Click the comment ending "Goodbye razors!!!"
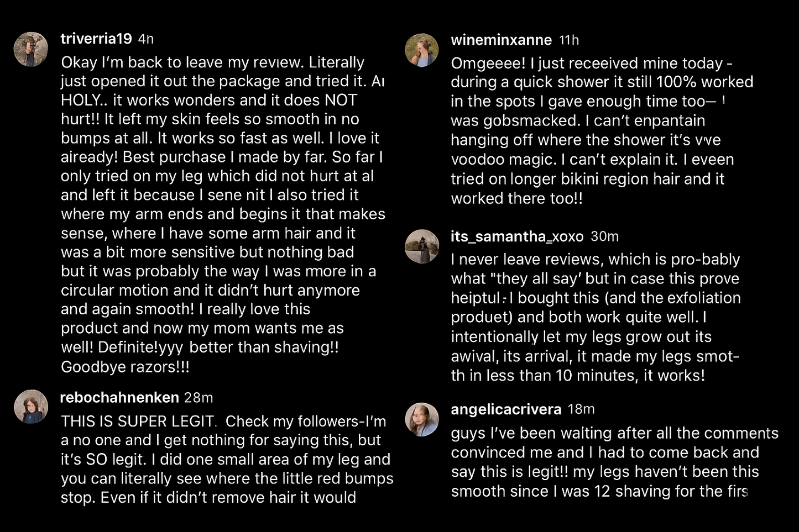 point(221,214)
